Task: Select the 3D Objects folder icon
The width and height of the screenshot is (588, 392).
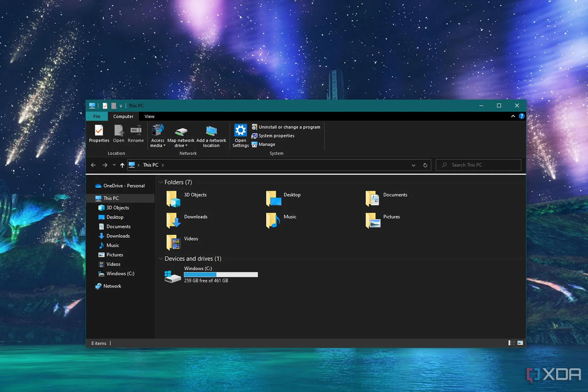Action: click(173, 199)
